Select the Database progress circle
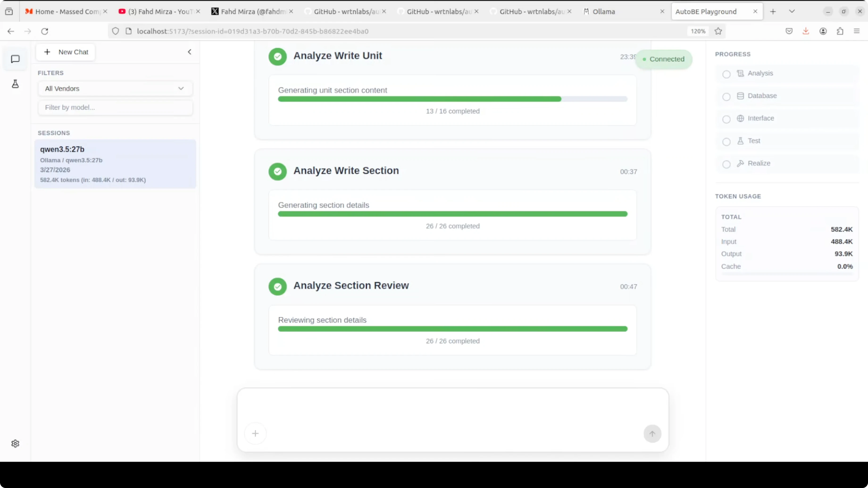 click(x=726, y=97)
